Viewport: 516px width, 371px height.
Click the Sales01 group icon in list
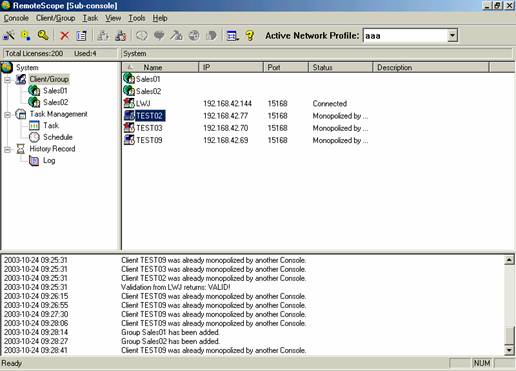129,79
